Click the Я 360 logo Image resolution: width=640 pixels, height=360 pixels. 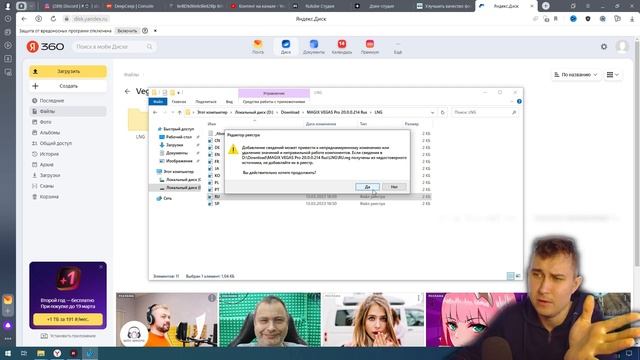coord(45,47)
